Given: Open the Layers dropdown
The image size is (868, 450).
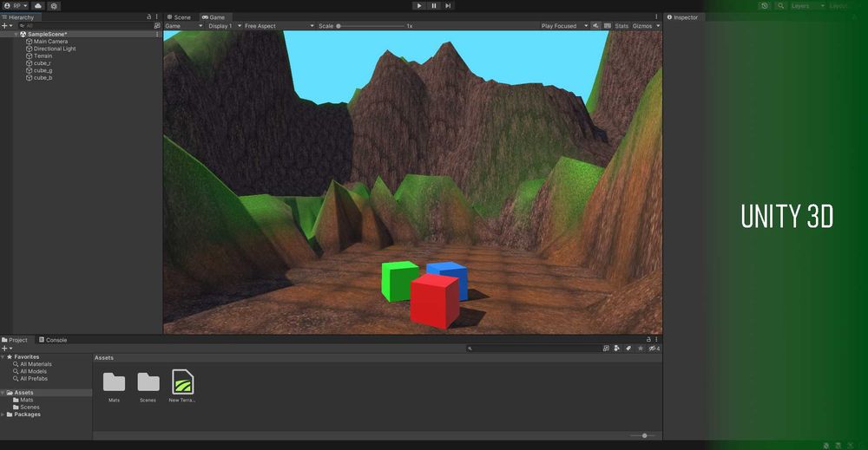Looking at the screenshot, I should (807, 5).
